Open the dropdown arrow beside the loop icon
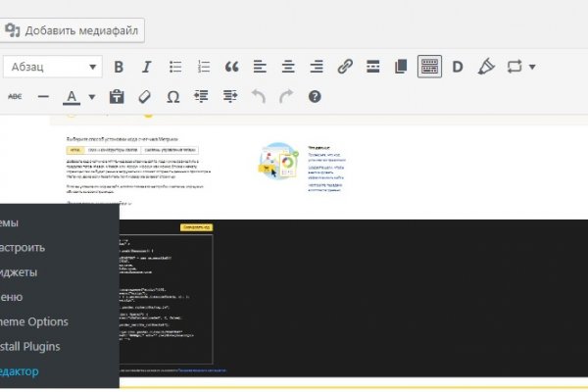Image resolution: width=588 pixels, height=392 pixels. pyautogui.click(x=532, y=67)
